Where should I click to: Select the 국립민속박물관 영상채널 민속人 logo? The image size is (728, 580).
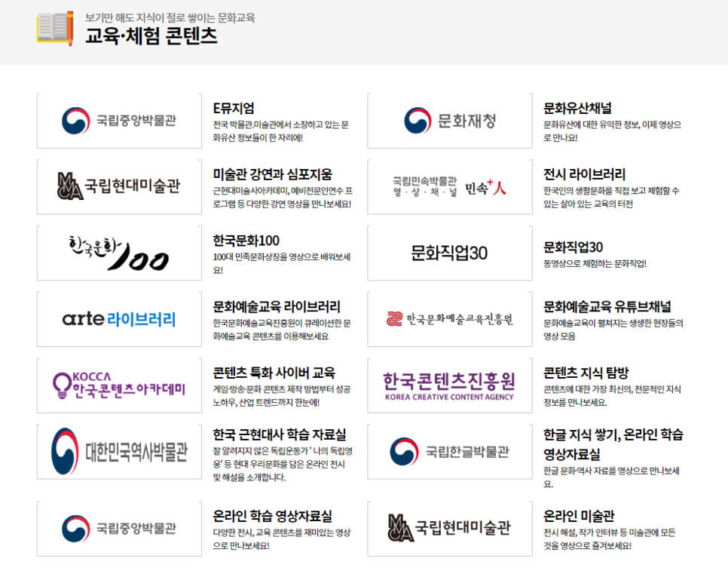(450, 187)
